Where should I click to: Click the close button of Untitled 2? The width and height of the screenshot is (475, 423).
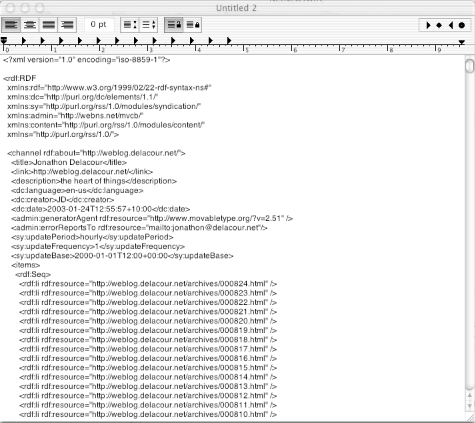click(10, 8)
